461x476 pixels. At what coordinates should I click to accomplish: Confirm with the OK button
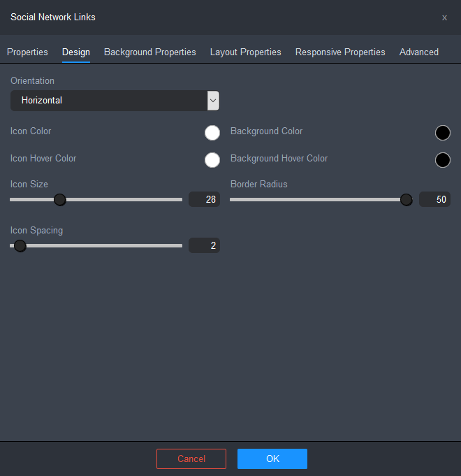[272, 459]
